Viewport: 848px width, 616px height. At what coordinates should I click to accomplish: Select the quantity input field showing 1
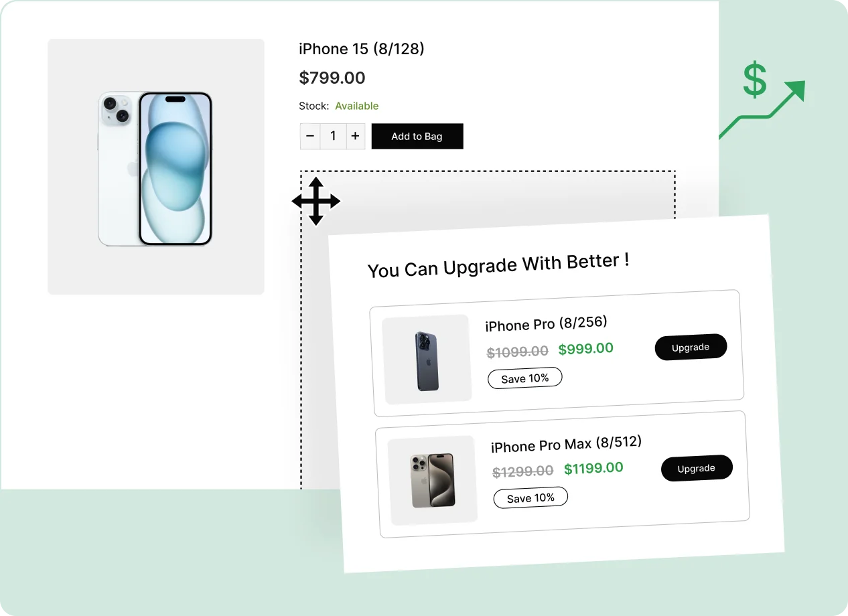point(333,136)
